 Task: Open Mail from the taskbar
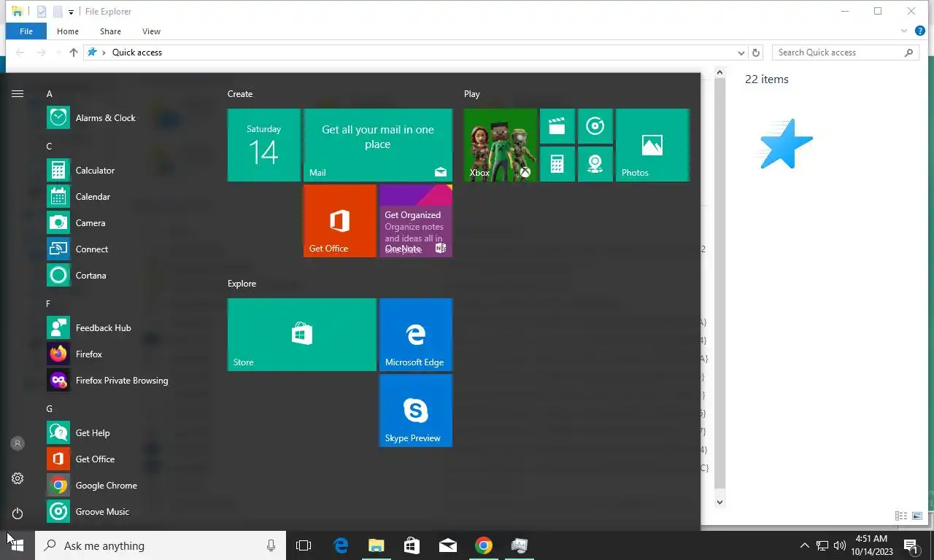pos(448,545)
